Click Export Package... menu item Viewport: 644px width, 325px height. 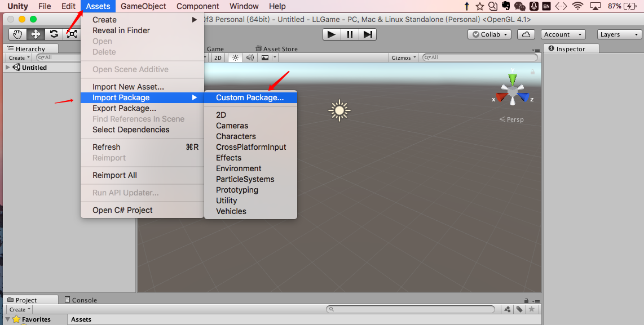(x=142, y=108)
